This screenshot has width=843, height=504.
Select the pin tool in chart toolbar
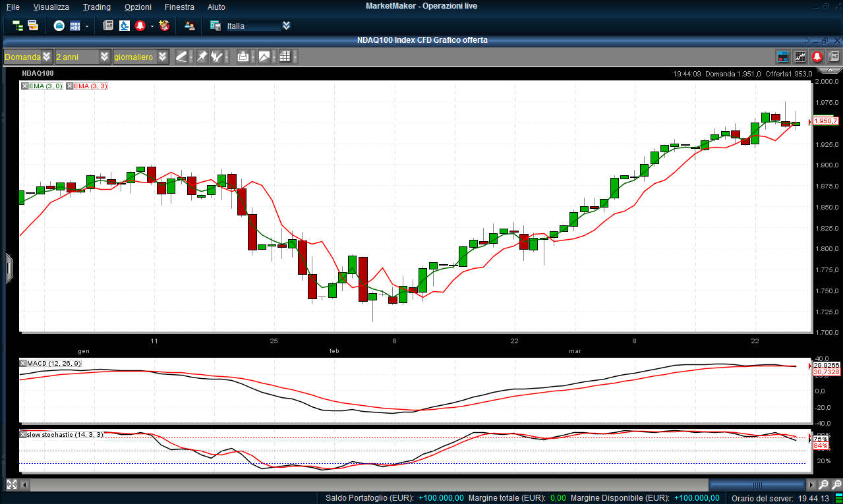pos(202,57)
